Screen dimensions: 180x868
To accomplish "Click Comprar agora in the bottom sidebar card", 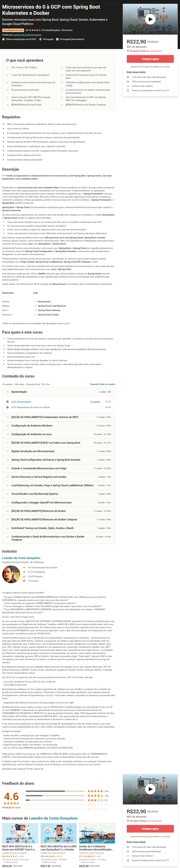I will (x=150, y=829).
